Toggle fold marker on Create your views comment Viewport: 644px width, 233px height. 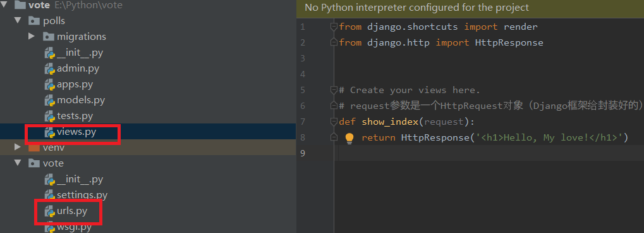tap(334, 90)
